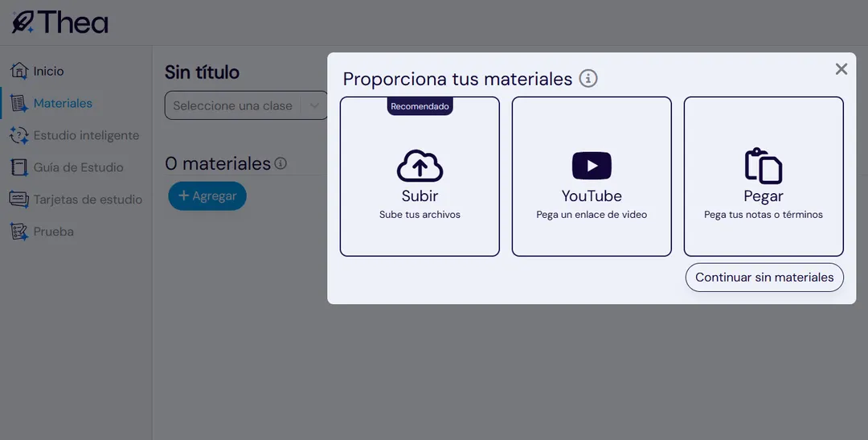The height and width of the screenshot is (440, 868).
Task: Click the YouTube play icon
Action: click(x=592, y=166)
